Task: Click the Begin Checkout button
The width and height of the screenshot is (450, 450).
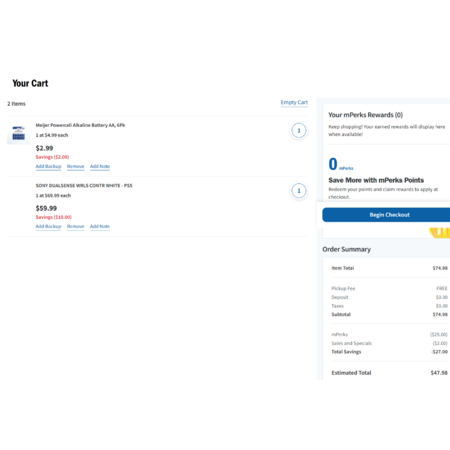Action: pyautogui.click(x=386, y=215)
